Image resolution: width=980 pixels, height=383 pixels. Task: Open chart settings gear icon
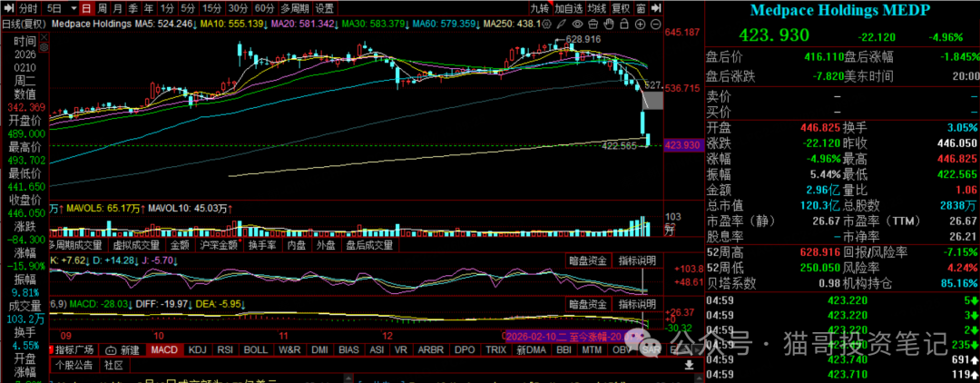(x=547, y=24)
